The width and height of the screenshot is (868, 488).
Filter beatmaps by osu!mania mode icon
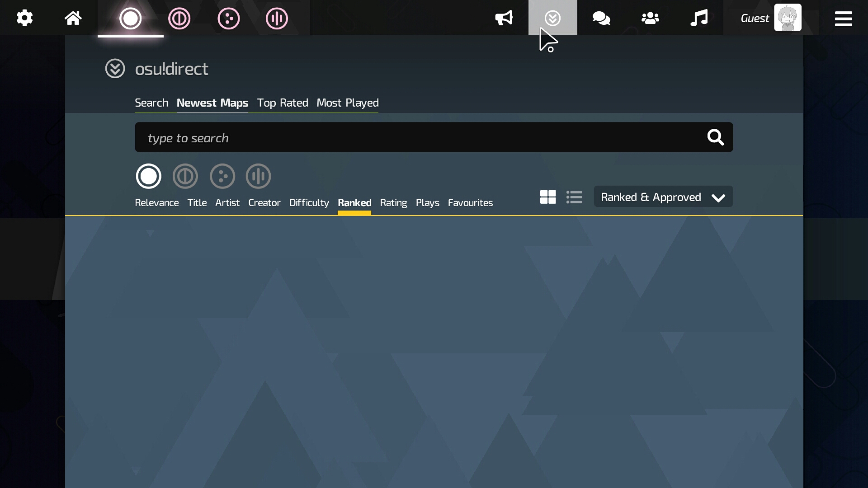[x=258, y=176]
